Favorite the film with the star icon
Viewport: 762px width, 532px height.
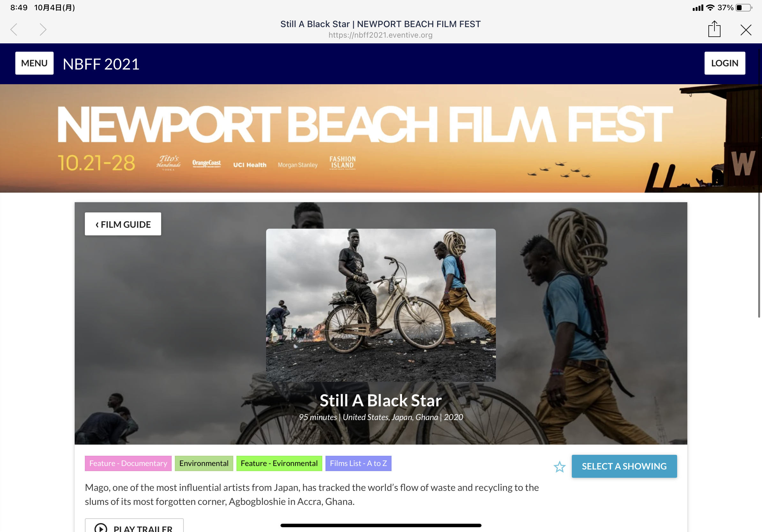tap(559, 467)
